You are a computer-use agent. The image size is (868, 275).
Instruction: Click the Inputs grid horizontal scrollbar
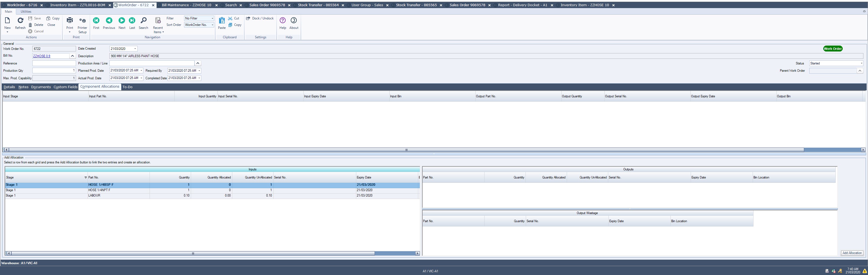point(193,253)
